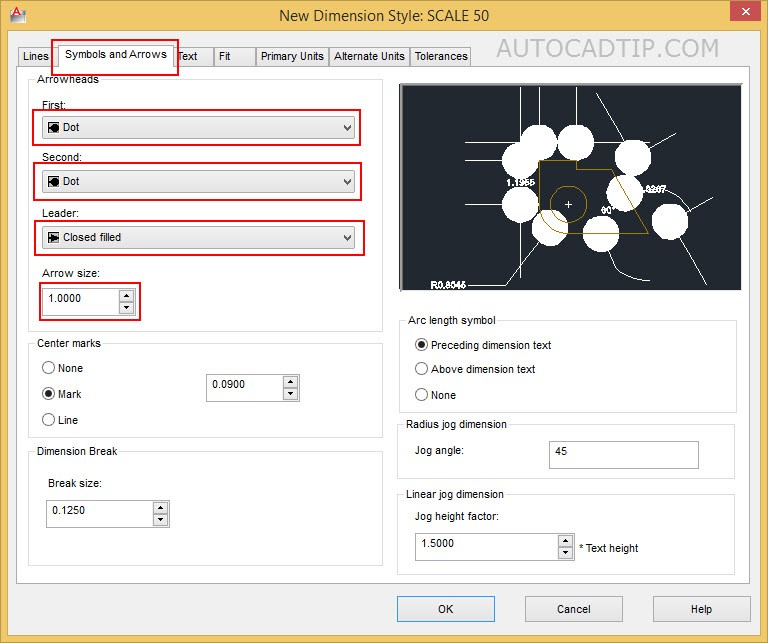The height and width of the screenshot is (643, 768).
Task: Select Above dimension text option
Action: [x=475, y=369]
